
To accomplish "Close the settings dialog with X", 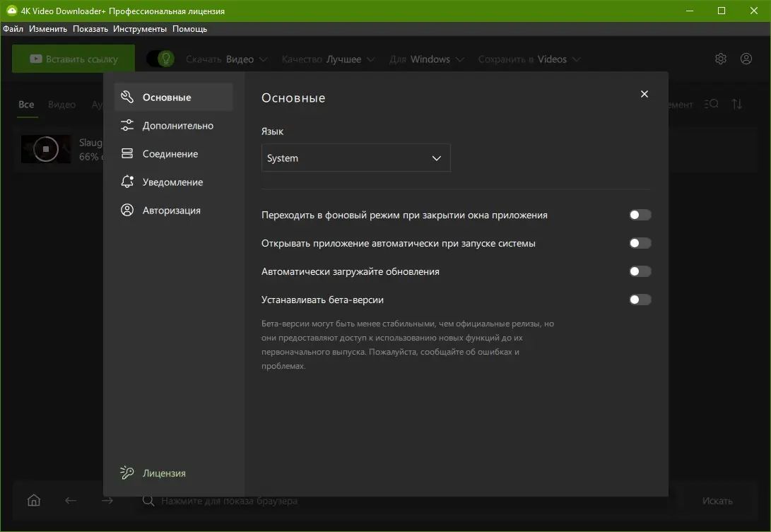I will [644, 94].
